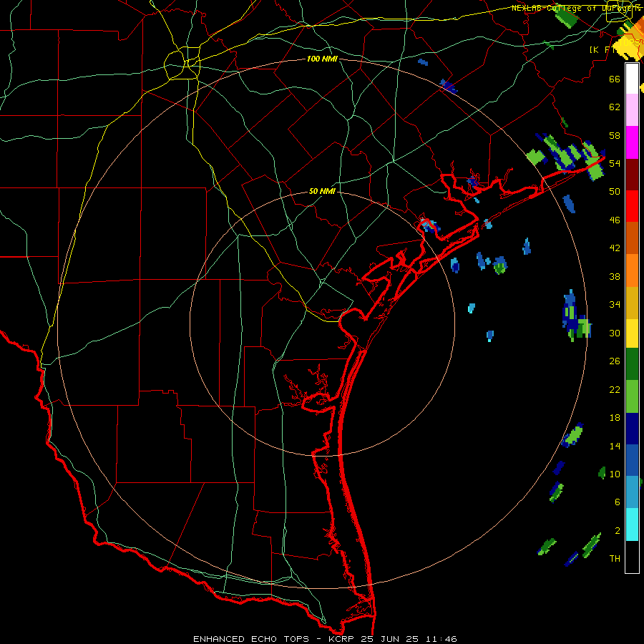Screen dimensions: 644x644
Task: Click the "(K FT" legend unit label
Action: (602, 49)
